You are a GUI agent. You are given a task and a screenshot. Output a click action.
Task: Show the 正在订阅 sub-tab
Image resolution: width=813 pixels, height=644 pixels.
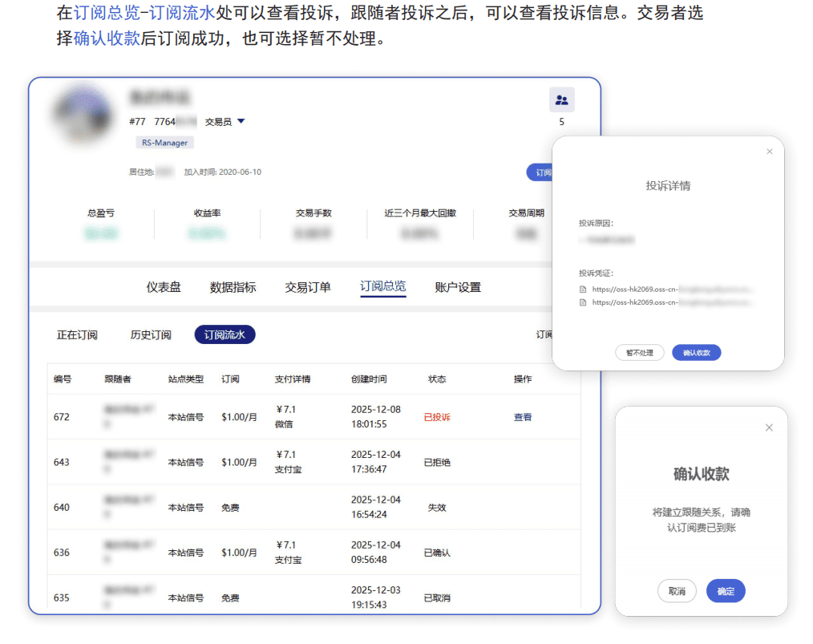(77, 335)
